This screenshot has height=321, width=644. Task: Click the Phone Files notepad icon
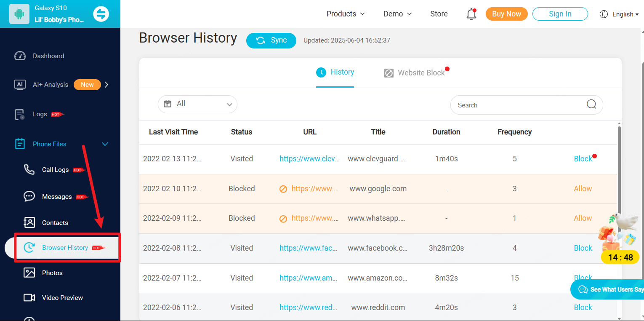pyautogui.click(x=20, y=144)
